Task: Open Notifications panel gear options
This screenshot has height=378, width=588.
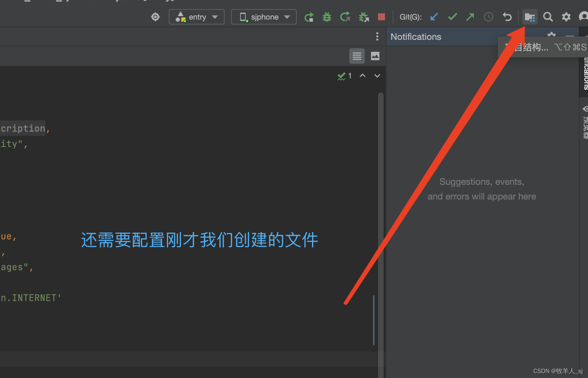Action: tap(552, 34)
